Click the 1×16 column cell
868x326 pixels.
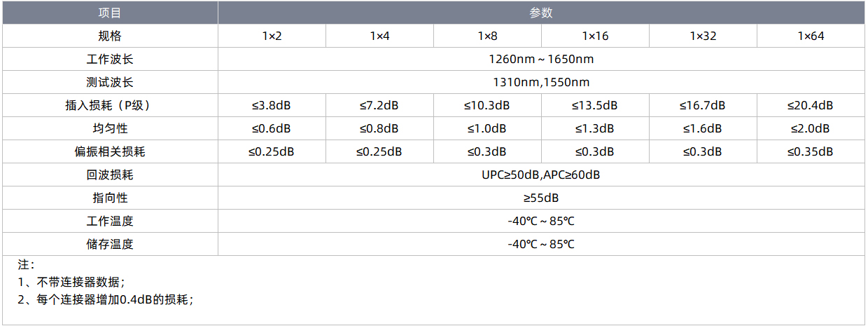(595, 36)
